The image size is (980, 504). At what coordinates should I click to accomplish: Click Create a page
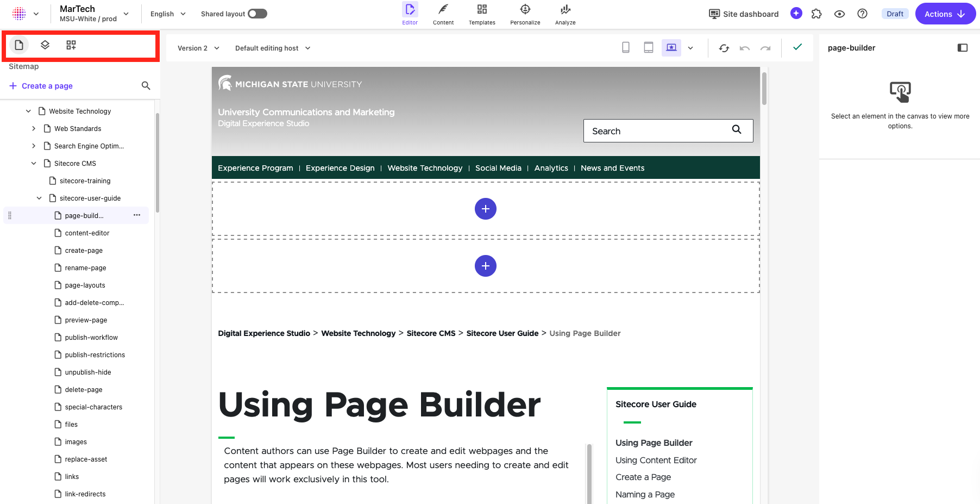(41, 85)
